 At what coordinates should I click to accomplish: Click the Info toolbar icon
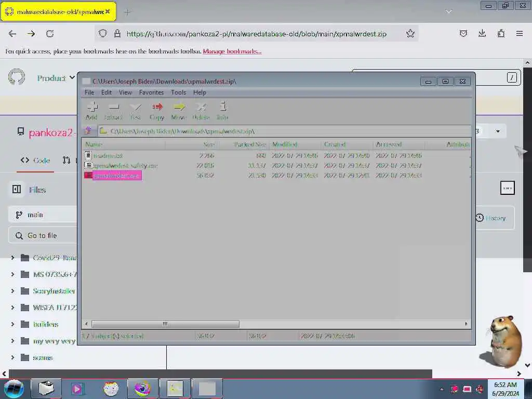222,111
